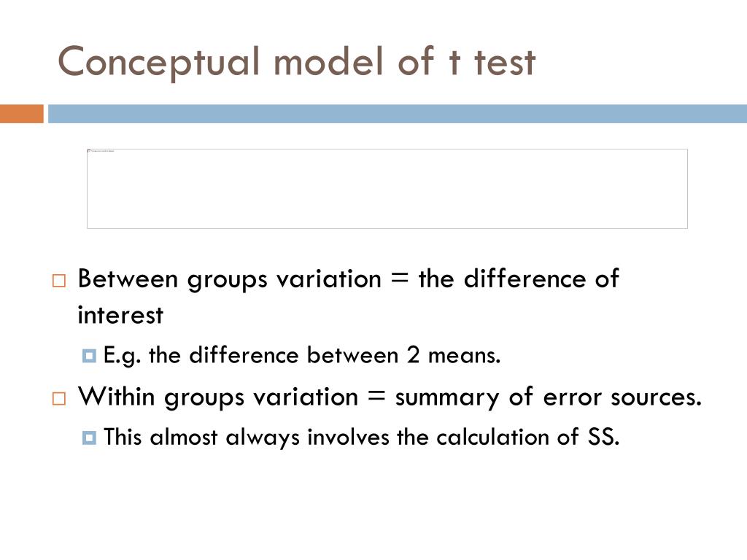Click the equals sign after 'Between groups variation'
Viewport: 747px width, 560px height.
[x=400, y=279]
